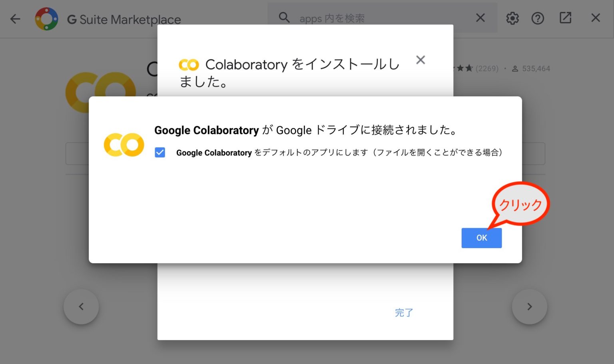Click the Colaboratory CO icon in the dialog
The height and width of the screenshot is (364, 614).
coord(124,145)
